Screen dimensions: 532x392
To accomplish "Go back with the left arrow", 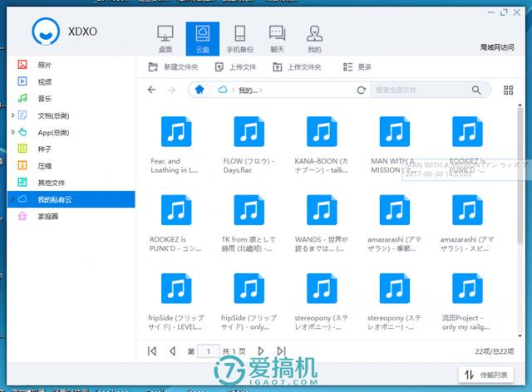I will click(x=151, y=90).
